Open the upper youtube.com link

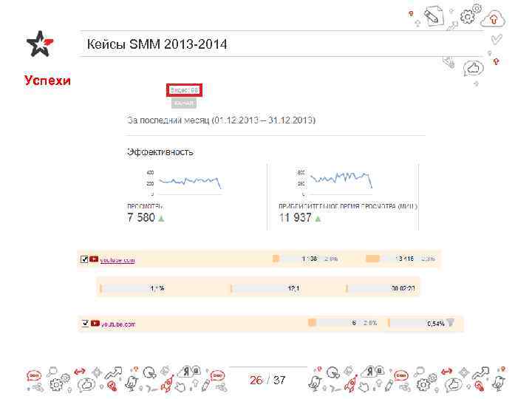click(x=117, y=260)
